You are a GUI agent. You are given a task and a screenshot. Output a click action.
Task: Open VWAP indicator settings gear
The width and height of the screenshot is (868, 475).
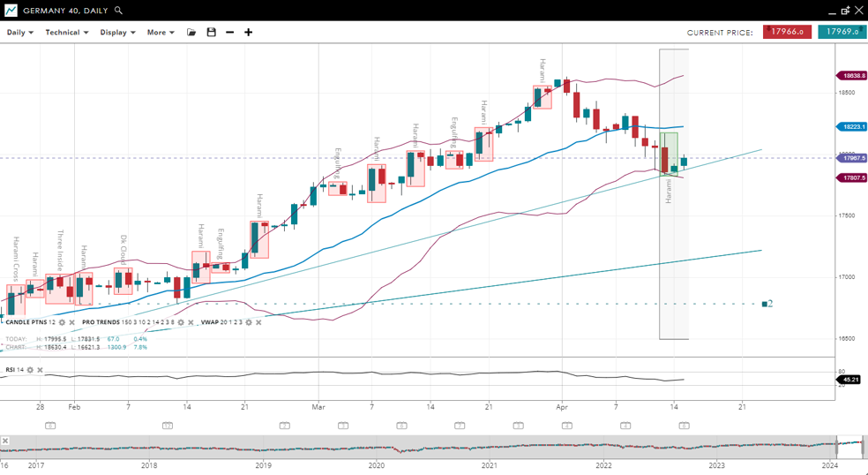tap(248, 323)
